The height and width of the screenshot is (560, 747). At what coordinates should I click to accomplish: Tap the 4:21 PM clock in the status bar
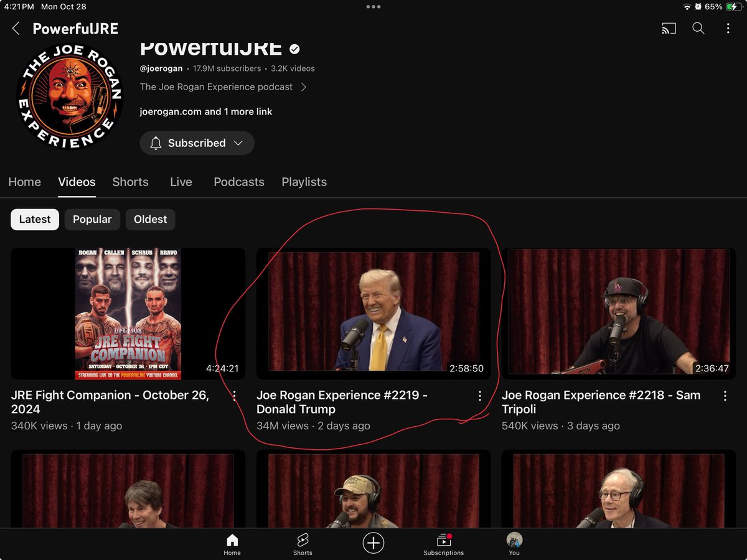pyautogui.click(x=18, y=7)
